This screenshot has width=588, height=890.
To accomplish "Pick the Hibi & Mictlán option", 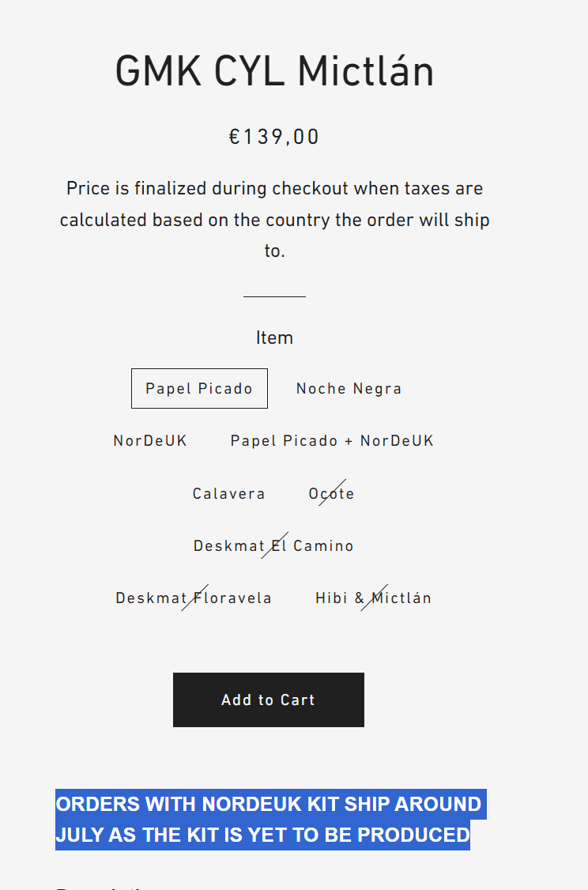I will point(373,598).
